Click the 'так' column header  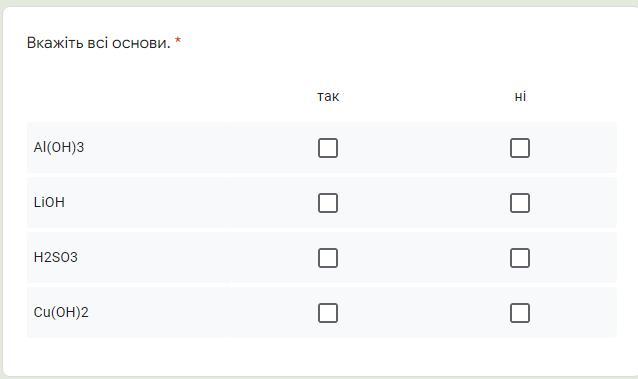tap(328, 96)
